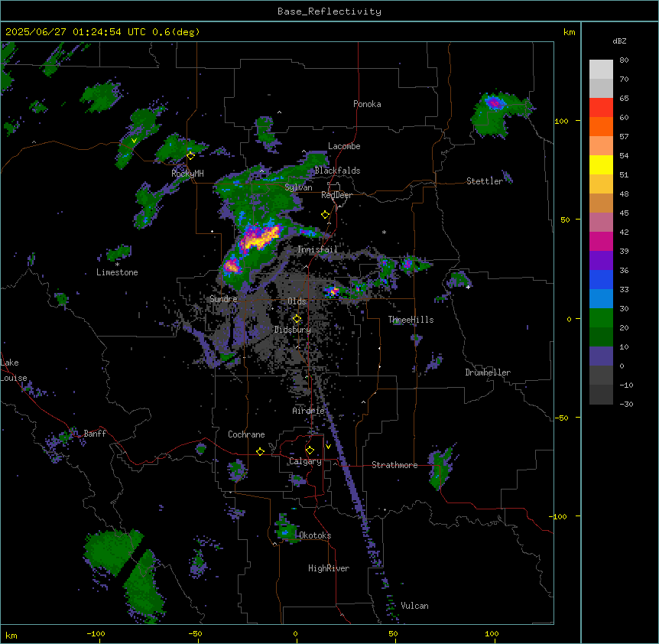Screen dimensions: 659x644
Task: Select the purple 36-39 dBZ legend swatch
Action: pyautogui.click(x=601, y=260)
